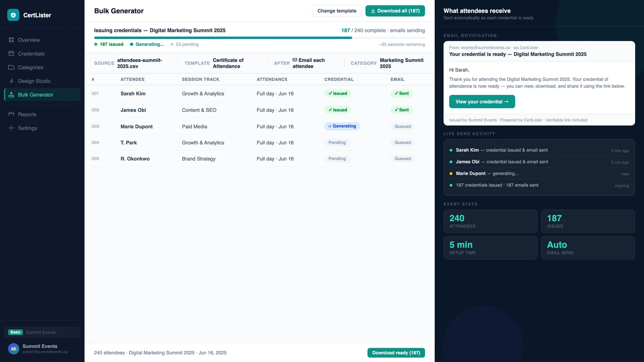Click the Basic plan badge

point(16,332)
